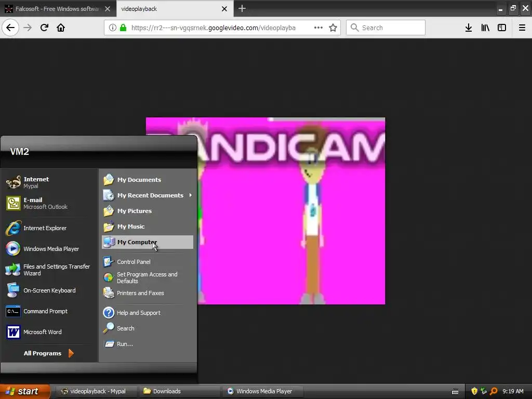Open the Downloads arrow button in toolbar

click(469, 28)
